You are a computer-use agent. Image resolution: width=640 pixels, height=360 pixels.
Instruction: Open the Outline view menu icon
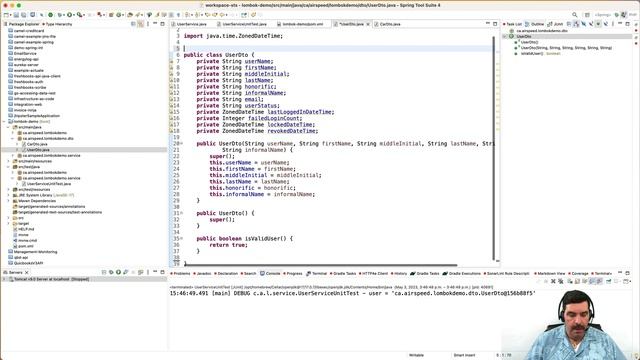pyautogui.click(x=613, y=24)
